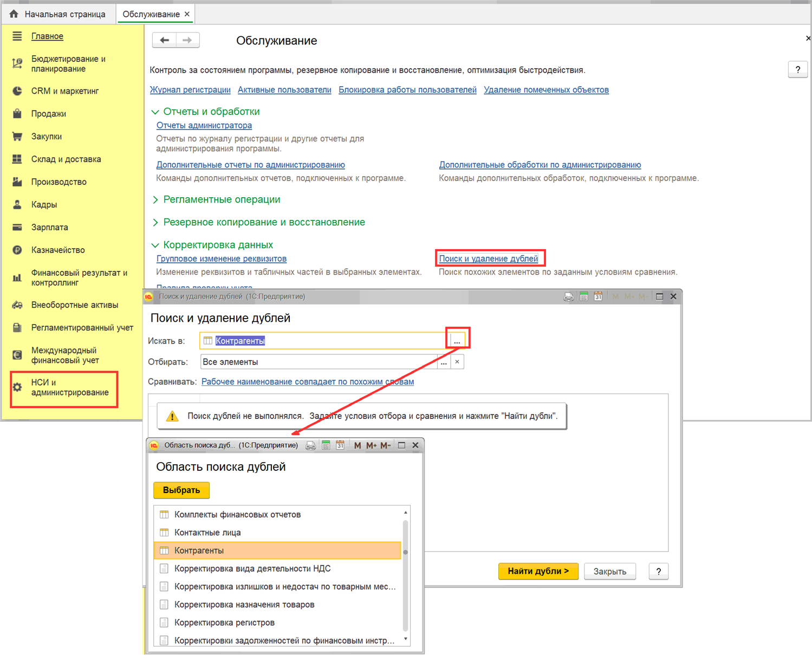Viewport: 812px width, 667px height.
Task: Open Кадры section icon
Action: tap(17, 205)
